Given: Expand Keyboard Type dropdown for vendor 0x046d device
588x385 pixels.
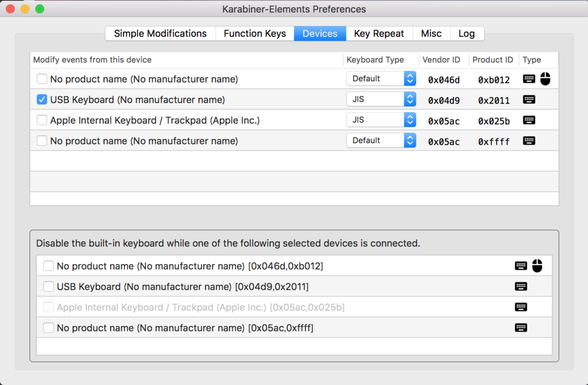Looking at the screenshot, I should (x=381, y=79).
